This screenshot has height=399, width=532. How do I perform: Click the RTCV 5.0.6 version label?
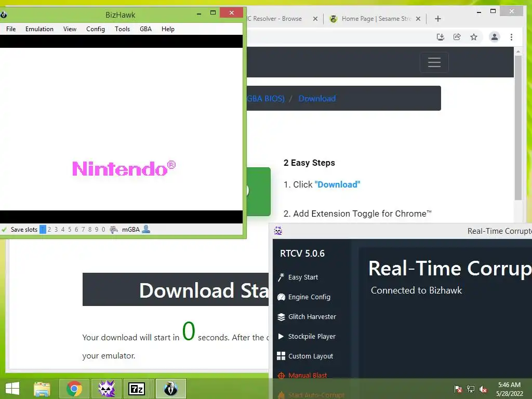tap(302, 254)
